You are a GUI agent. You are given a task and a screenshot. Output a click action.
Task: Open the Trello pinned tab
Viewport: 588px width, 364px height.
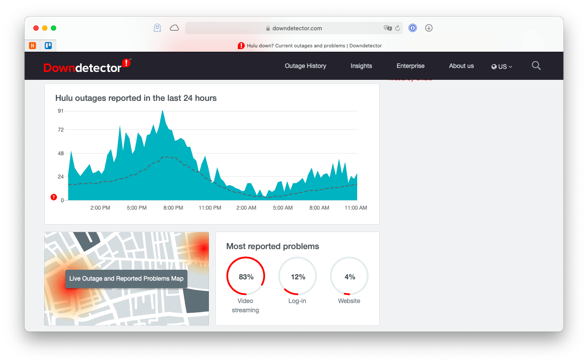click(48, 45)
